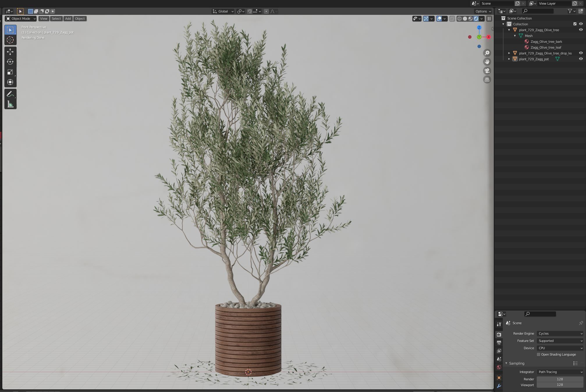
Task: Toggle camera view with the camera icon
Action: click(x=487, y=71)
